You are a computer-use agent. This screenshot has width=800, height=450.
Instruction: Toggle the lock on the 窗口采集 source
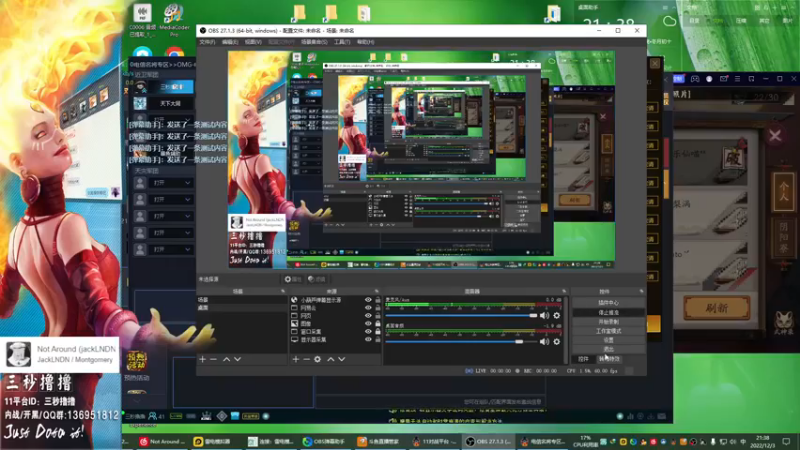pyautogui.click(x=378, y=332)
